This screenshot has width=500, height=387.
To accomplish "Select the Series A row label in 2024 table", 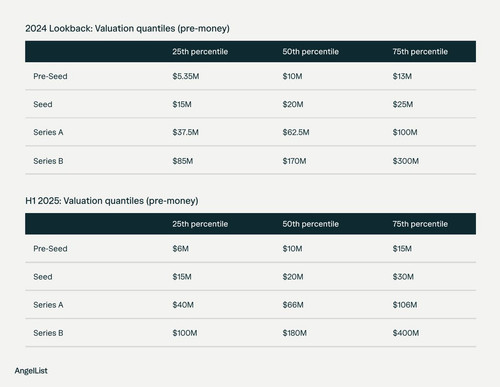I will (x=48, y=132).
